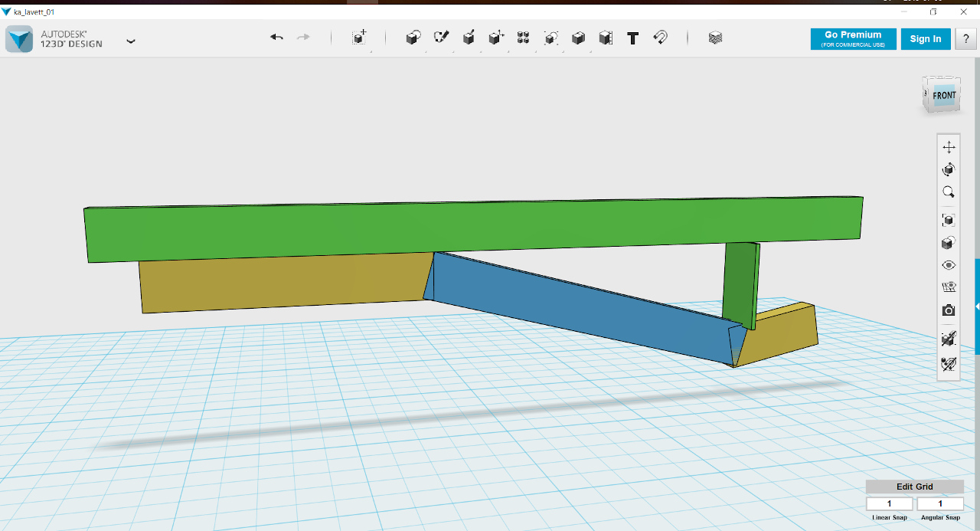Open the Grouping tools icon
The width and height of the screenshot is (980, 531).
(x=550, y=38)
